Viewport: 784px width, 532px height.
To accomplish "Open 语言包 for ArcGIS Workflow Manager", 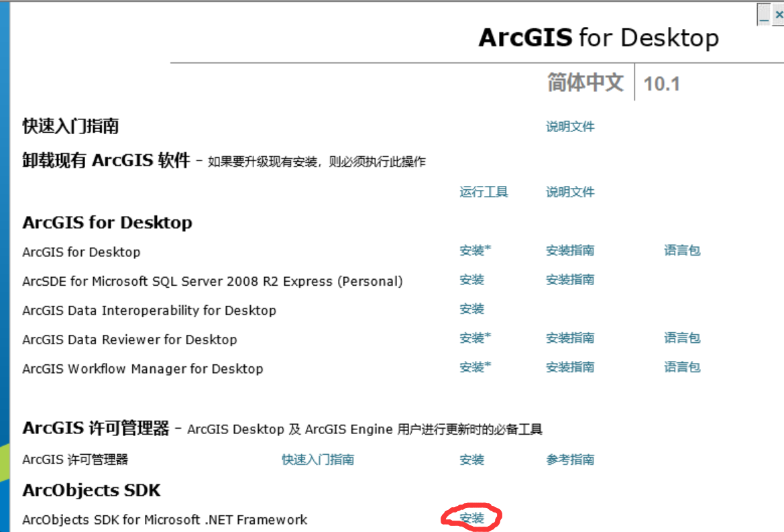I will tap(682, 367).
